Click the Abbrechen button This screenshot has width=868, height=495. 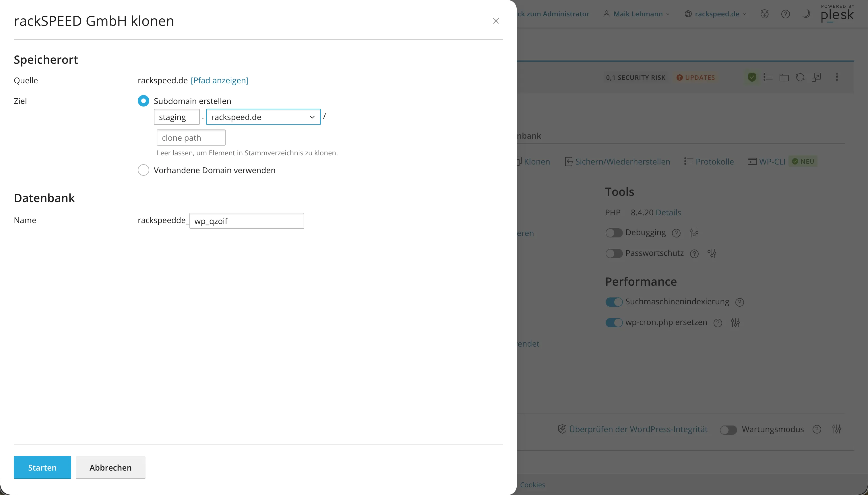(x=111, y=467)
